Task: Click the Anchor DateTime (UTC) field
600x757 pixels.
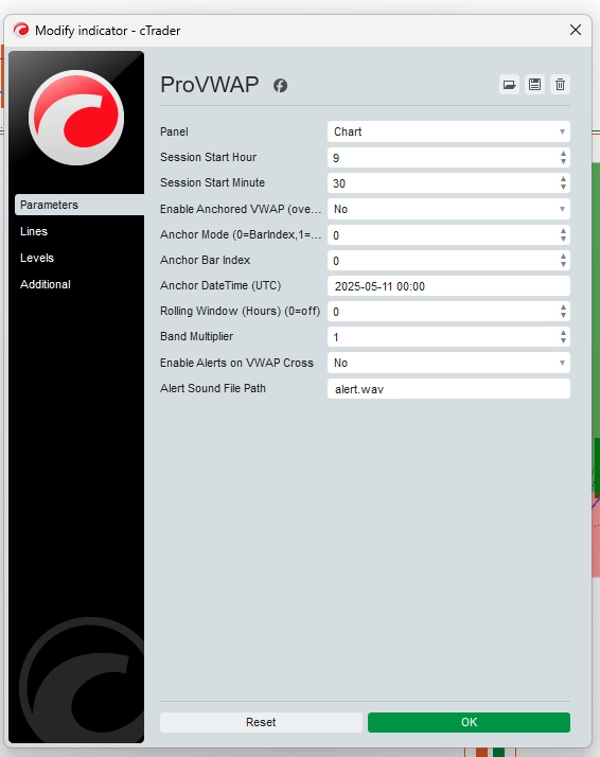Action: [x=448, y=286]
